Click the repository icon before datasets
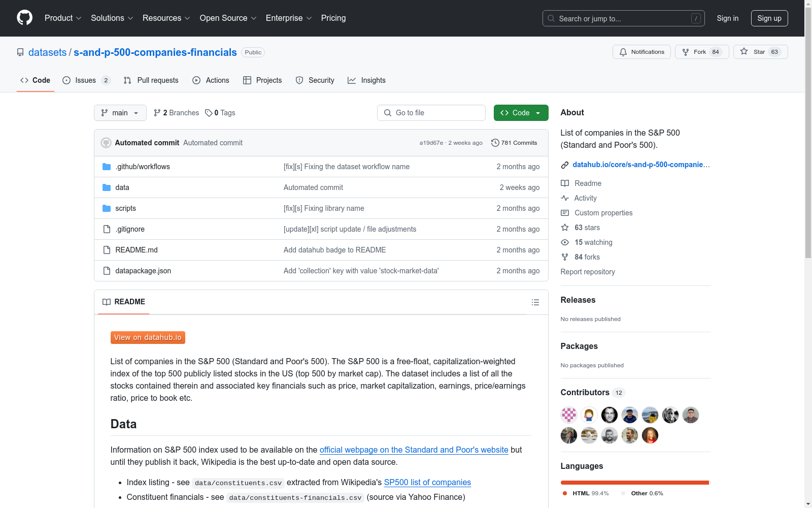 20,52
